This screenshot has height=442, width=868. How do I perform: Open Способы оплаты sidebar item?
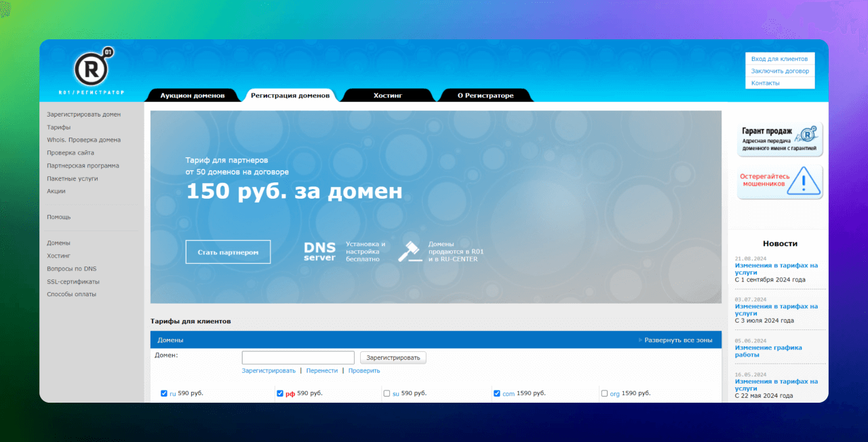pyautogui.click(x=72, y=295)
